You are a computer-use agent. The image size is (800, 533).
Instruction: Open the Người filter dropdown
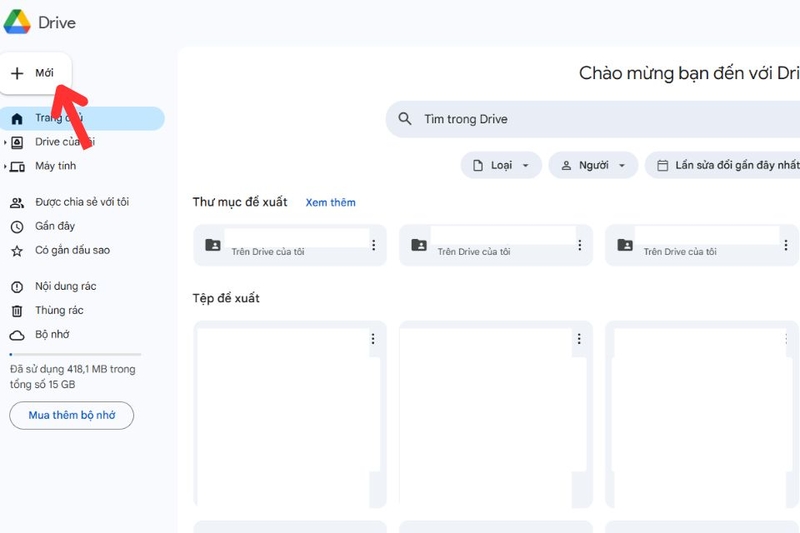(x=593, y=165)
